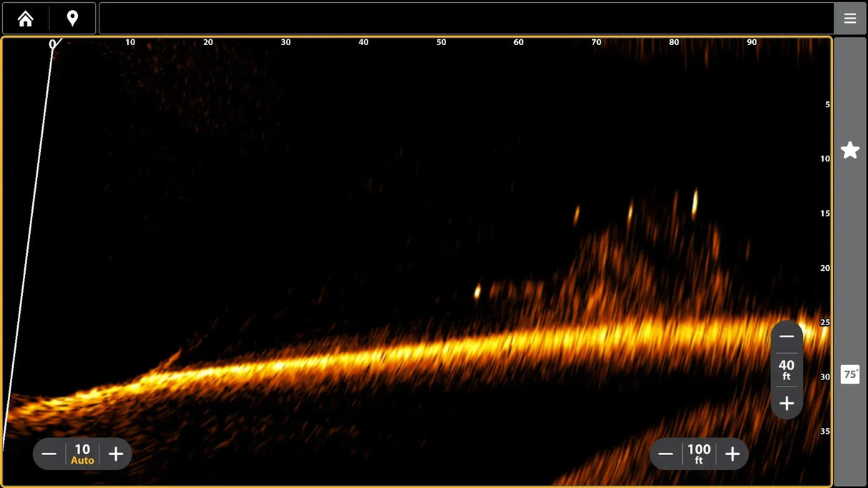Tap the star quick-access icon

coord(849,150)
